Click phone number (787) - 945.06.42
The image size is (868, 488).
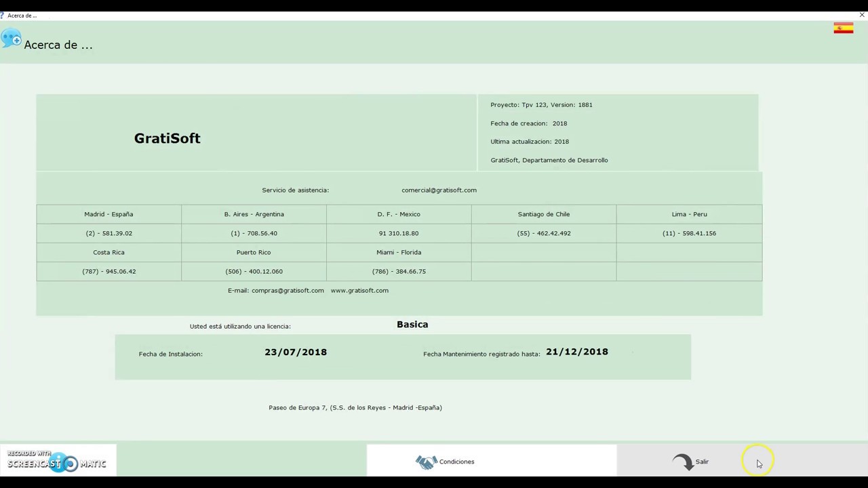[x=108, y=271]
